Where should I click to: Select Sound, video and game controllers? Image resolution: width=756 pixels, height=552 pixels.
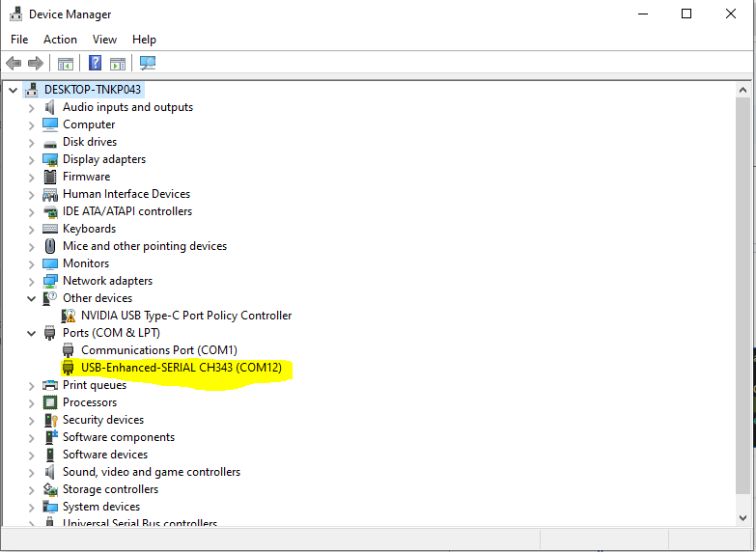click(151, 472)
